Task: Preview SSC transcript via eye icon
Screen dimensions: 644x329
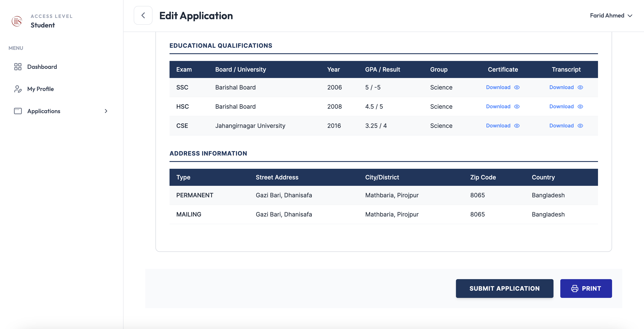Action: click(x=580, y=87)
